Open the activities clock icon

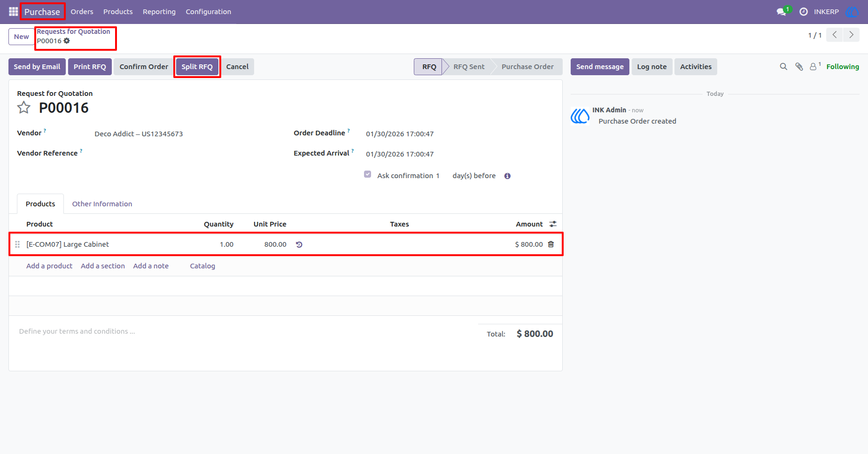click(x=804, y=12)
